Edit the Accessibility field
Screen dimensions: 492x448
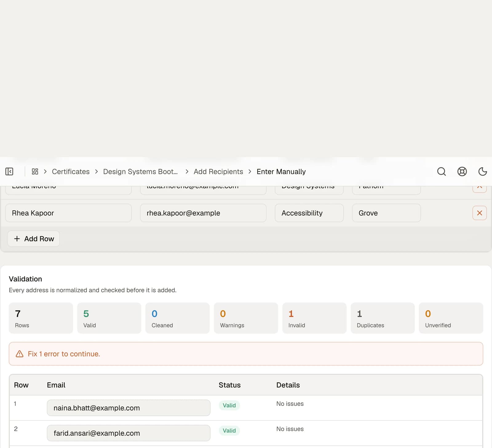pyautogui.click(x=309, y=213)
